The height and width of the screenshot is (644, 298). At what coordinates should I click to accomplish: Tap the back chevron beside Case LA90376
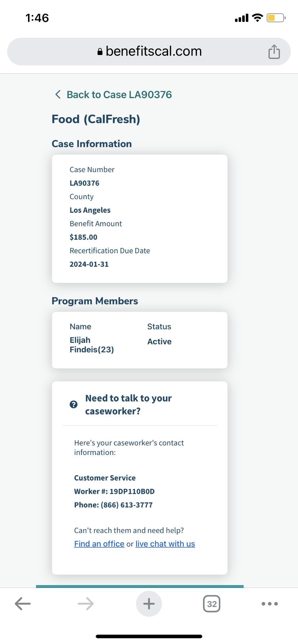pyautogui.click(x=58, y=95)
